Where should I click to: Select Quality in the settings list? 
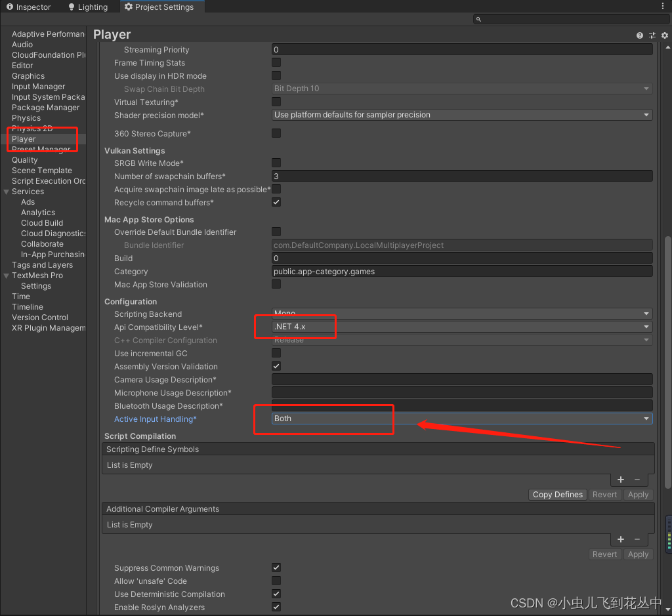pyautogui.click(x=25, y=159)
